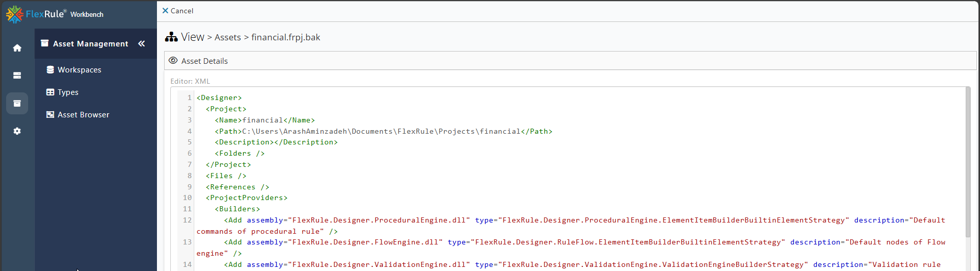Image resolution: width=980 pixels, height=271 pixels.
Task: Click the <Folders /> line
Action: pos(240,153)
